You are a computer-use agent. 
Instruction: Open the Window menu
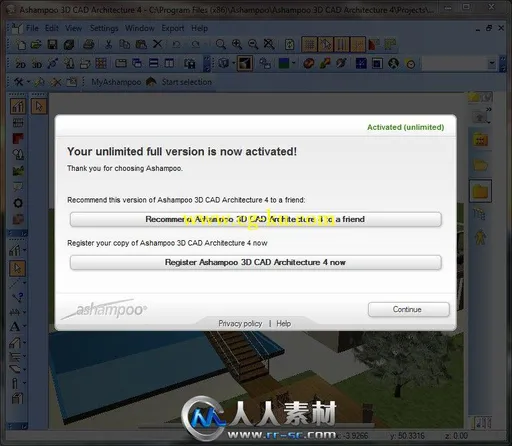point(140,28)
